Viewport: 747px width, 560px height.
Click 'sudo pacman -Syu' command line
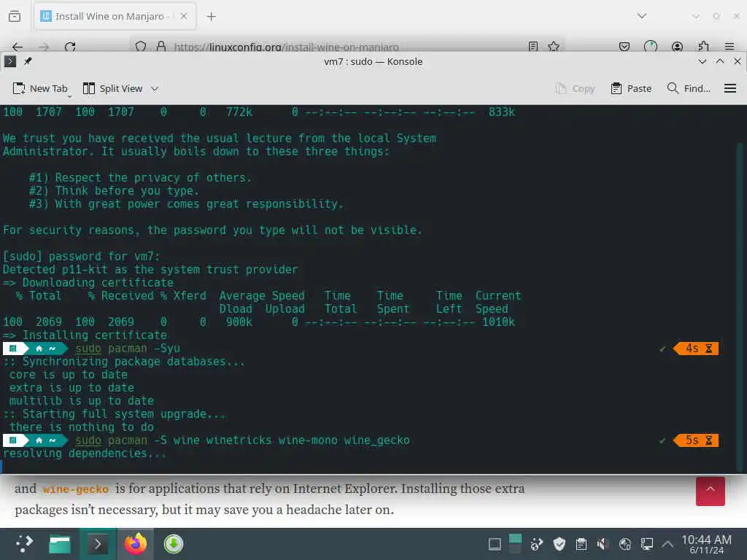(x=128, y=349)
